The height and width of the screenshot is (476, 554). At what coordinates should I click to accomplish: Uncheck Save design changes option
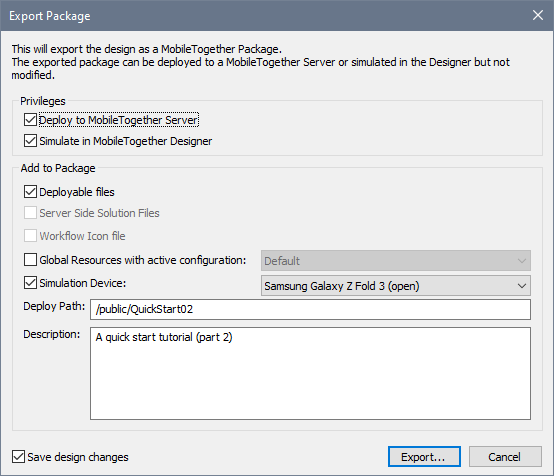pyautogui.click(x=18, y=457)
